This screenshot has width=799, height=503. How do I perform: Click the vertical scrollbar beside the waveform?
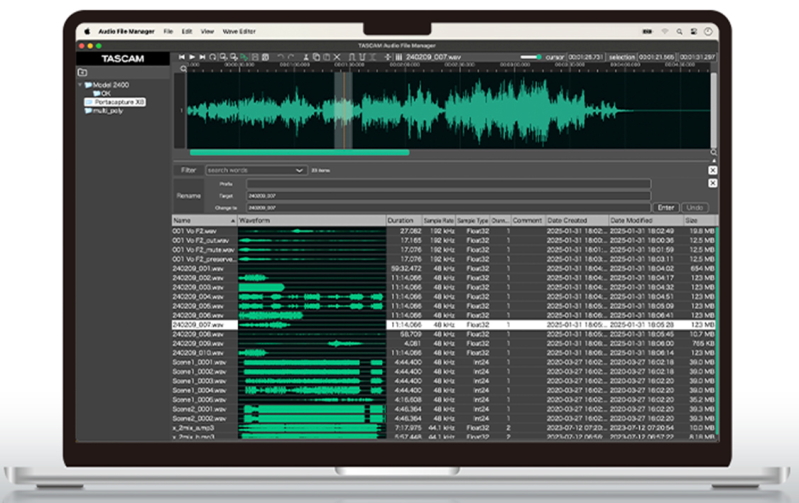point(713,110)
